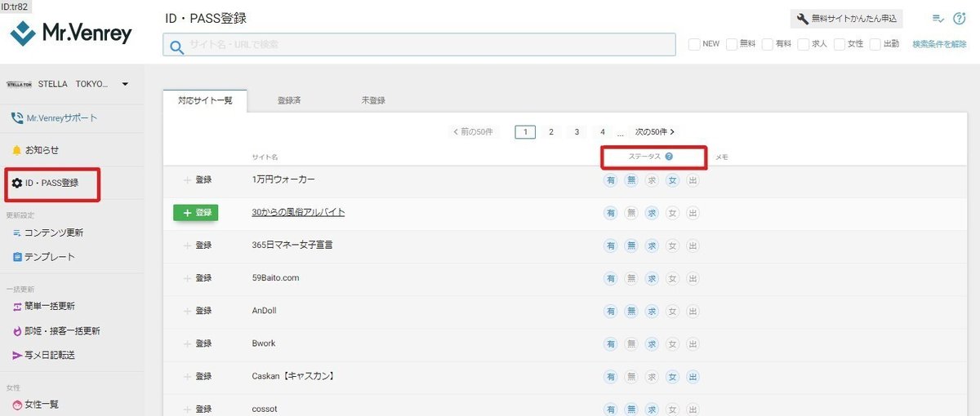Viewport: 980px width, 416px height.
Task: Open お知らせ in the sidebar
Action: click(42, 150)
